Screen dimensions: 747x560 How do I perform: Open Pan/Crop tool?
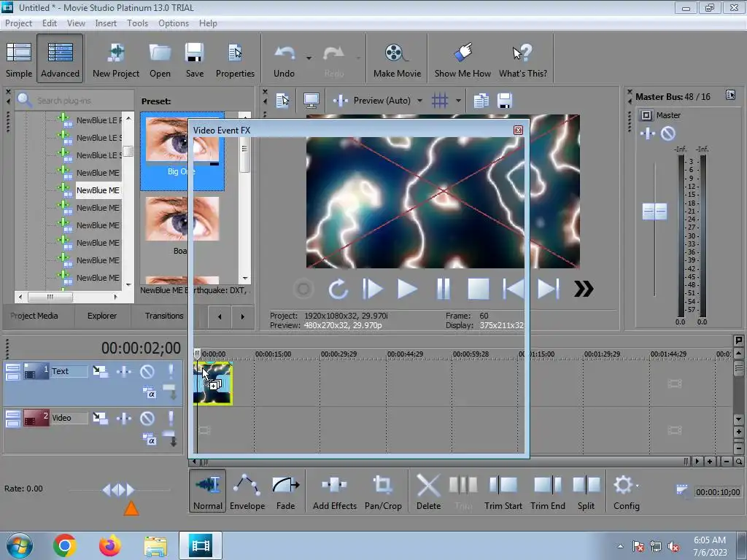coord(383,491)
